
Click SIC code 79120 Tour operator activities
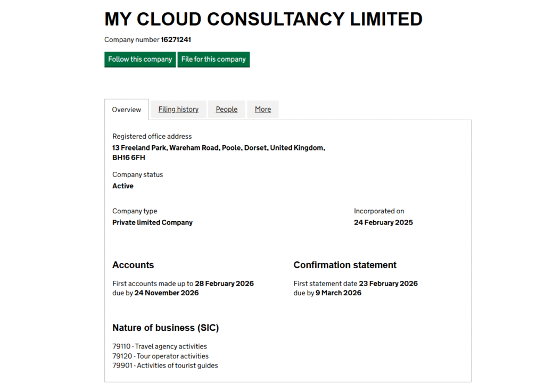click(160, 356)
